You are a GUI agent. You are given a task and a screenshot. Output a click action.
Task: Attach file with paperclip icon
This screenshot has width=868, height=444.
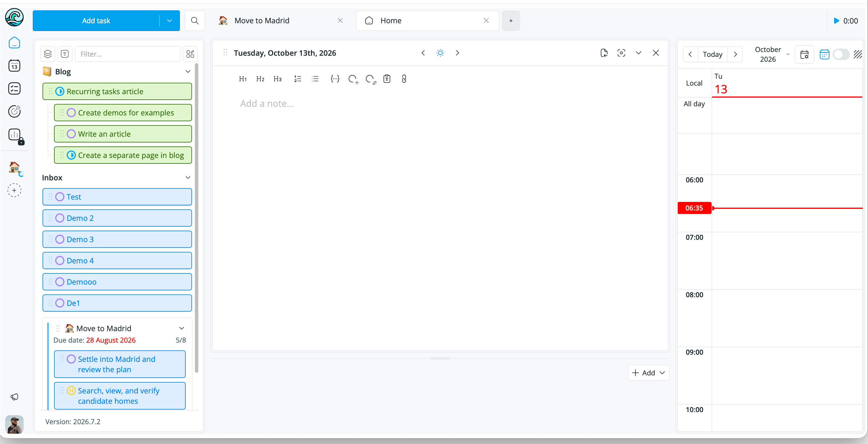click(404, 79)
